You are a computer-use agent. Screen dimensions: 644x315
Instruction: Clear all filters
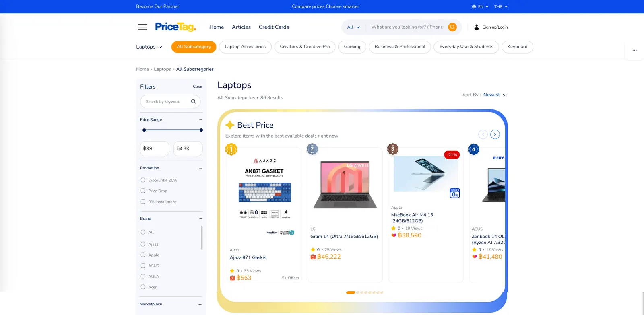pos(198,86)
